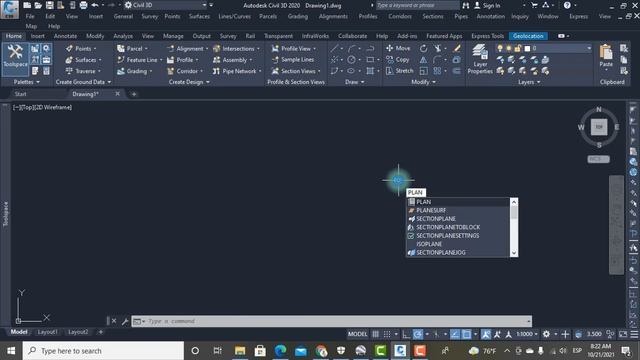Open Microsoft Edge from the taskbar
The width and height of the screenshot is (640, 360).
tap(280, 351)
